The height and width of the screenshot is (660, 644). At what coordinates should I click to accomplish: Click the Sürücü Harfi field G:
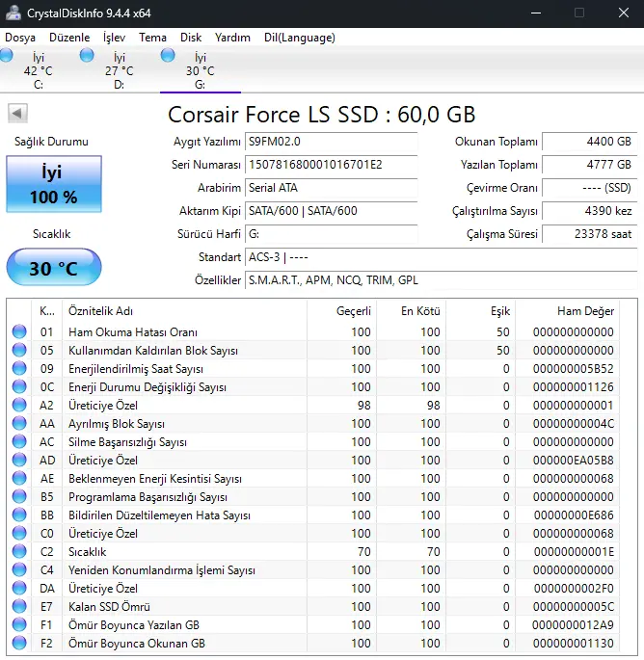331,234
